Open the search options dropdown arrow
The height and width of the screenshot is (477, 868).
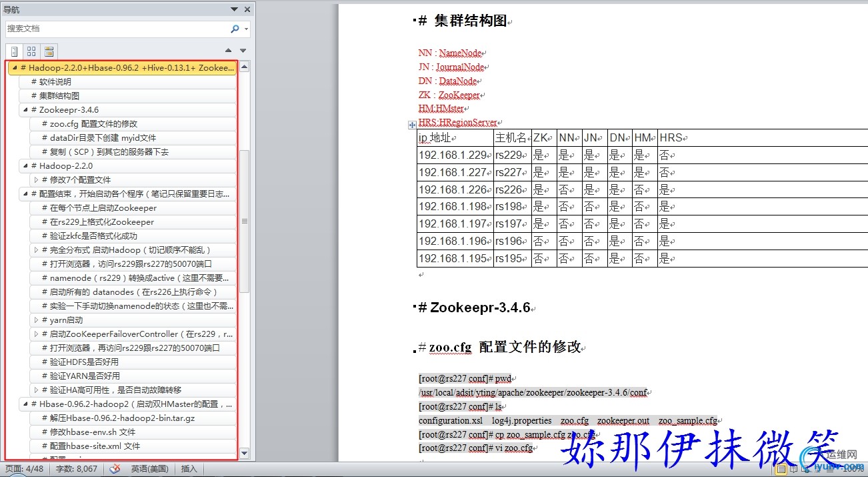pos(246,29)
